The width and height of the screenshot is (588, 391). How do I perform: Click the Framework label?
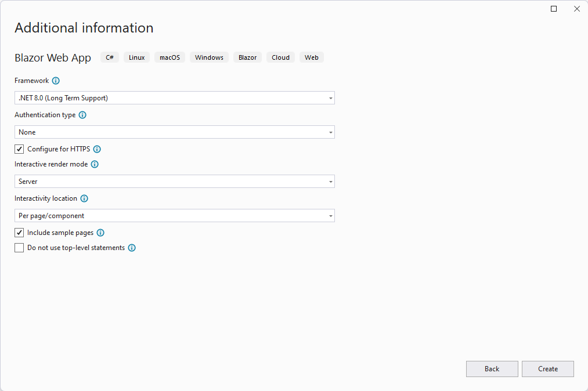point(32,81)
